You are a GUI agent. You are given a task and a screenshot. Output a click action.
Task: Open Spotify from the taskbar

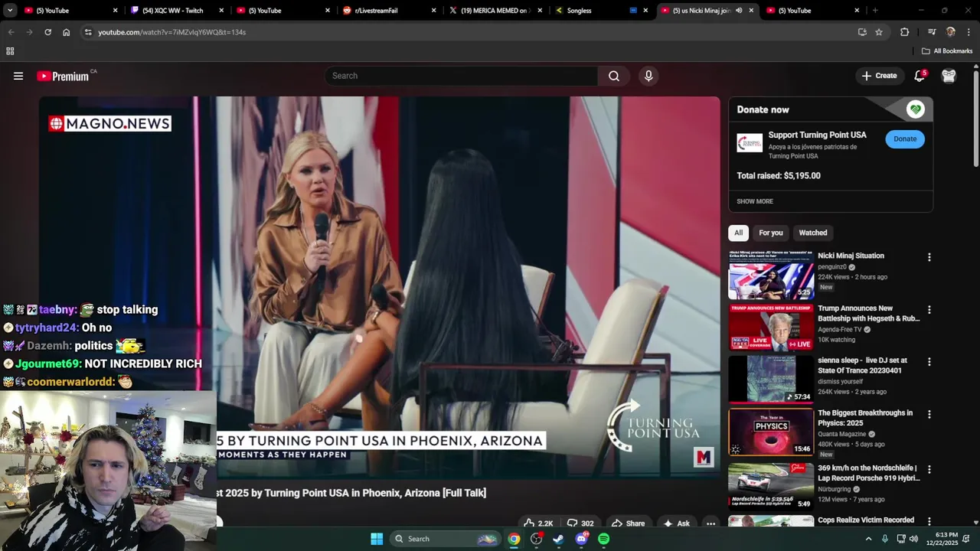point(603,539)
